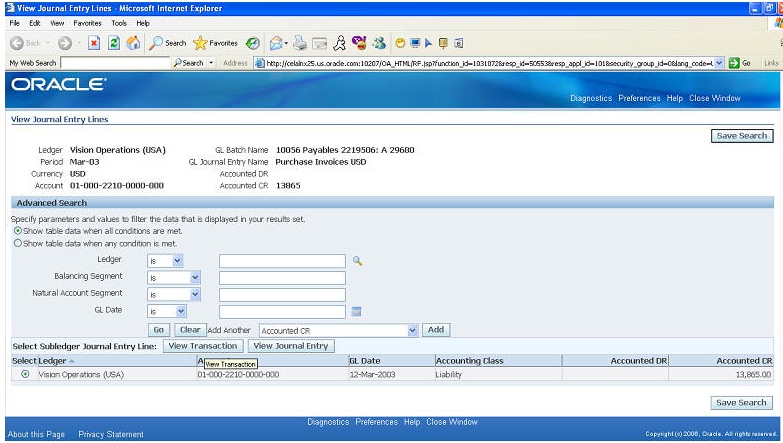Click the blue play arrow toolbar icon

428,43
